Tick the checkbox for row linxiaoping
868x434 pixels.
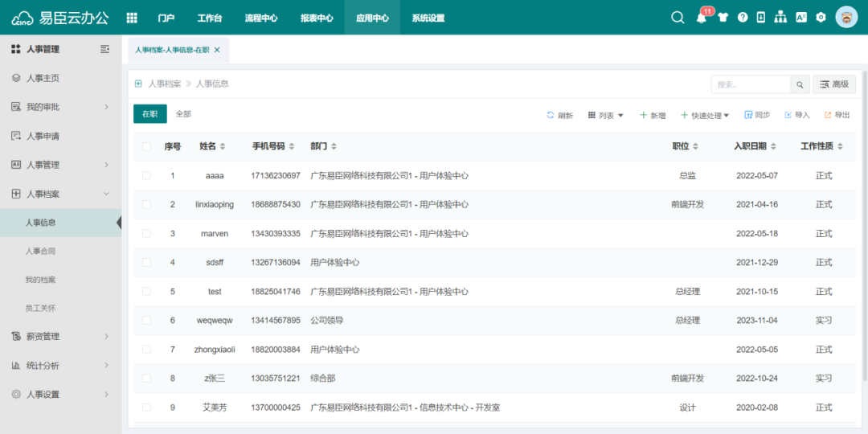146,204
